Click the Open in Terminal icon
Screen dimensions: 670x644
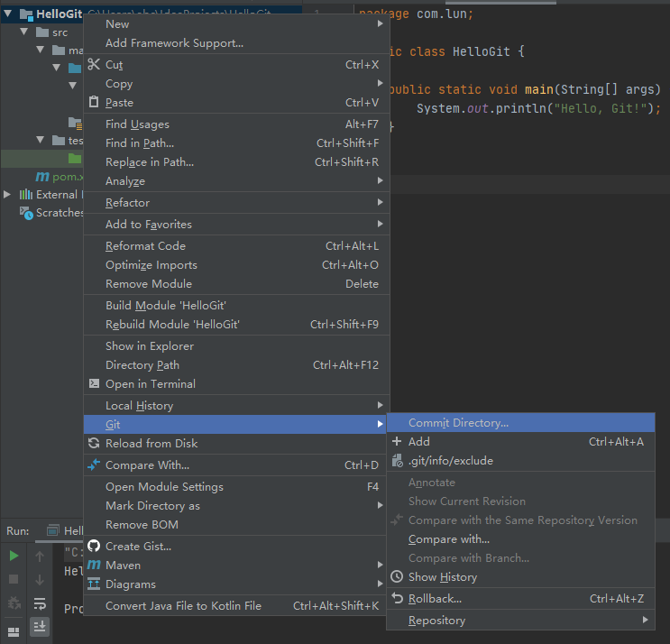[x=94, y=383]
